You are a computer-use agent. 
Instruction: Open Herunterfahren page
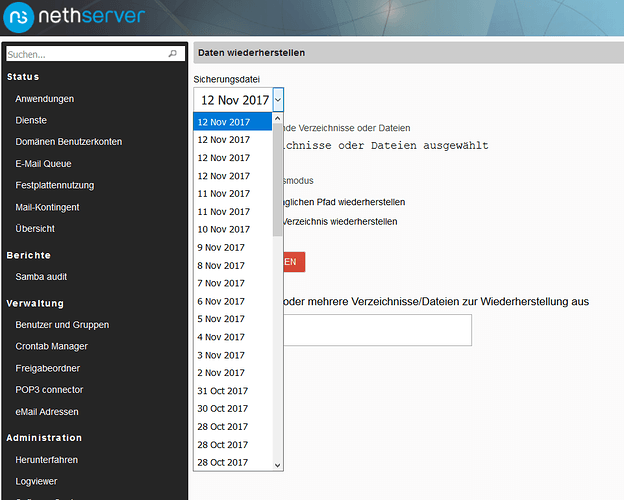(47, 460)
